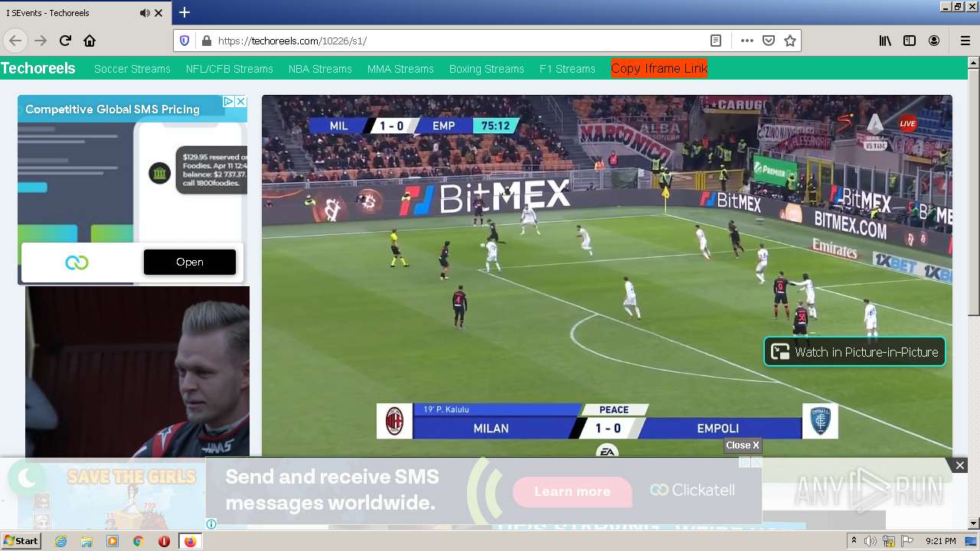Open the Firefox Library menu

(885, 41)
